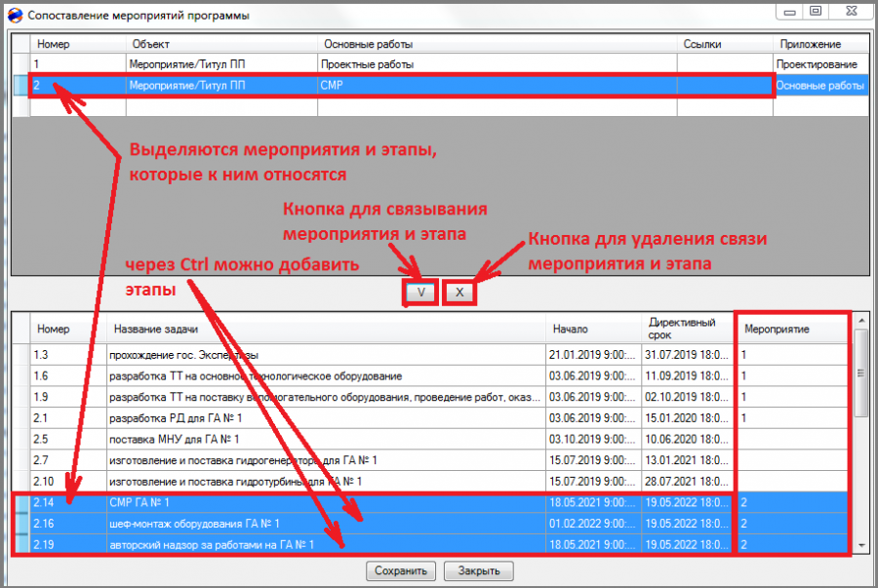Select row 1 Проектные работы in upper table
The width and height of the screenshot is (878, 588).
click(440, 64)
